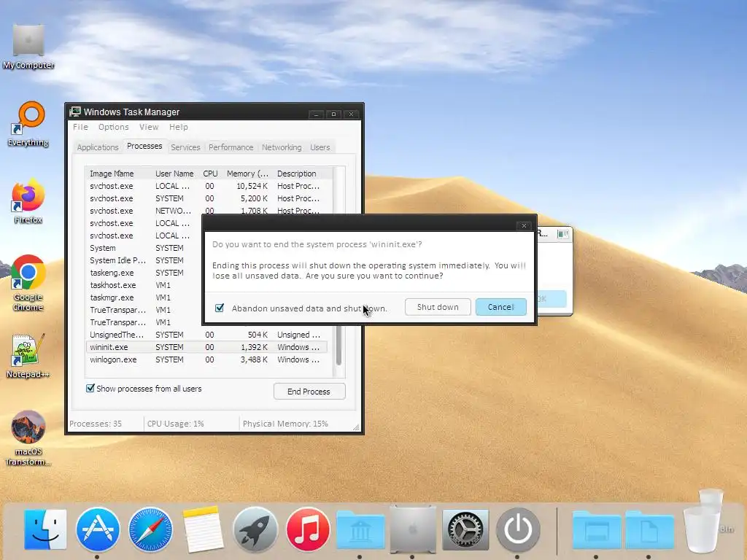Viewport: 747px width, 560px height.
Task: Switch to the Performance tab
Action: [x=231, y=147]
